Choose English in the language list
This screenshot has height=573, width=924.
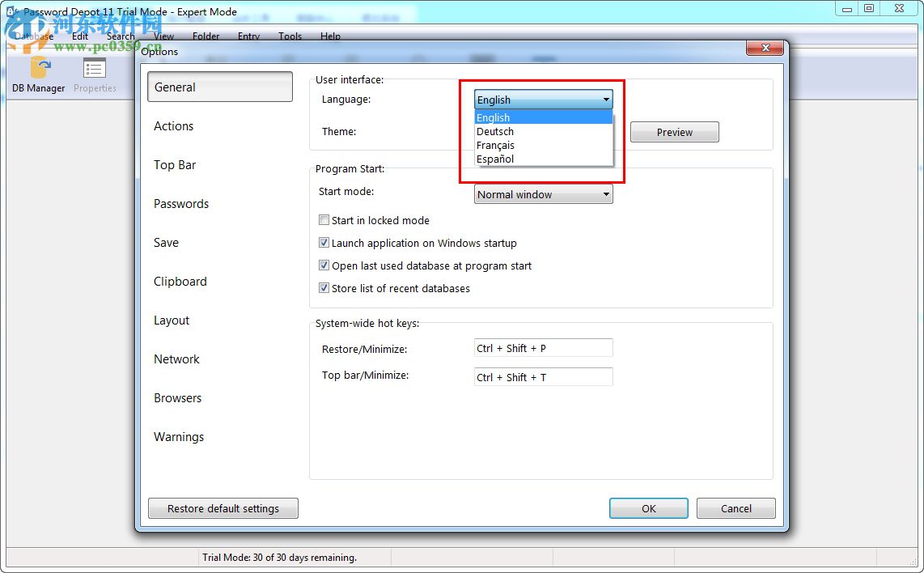tap(544, 117)
